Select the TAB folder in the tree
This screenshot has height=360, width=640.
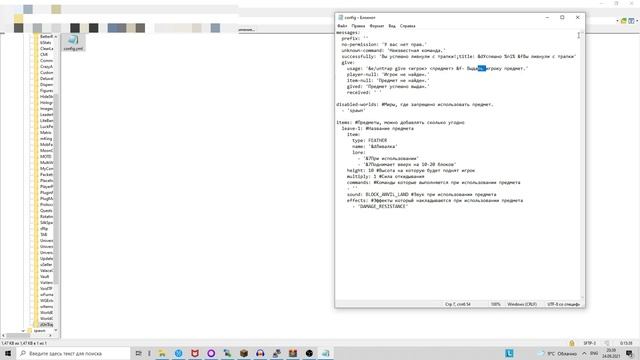44,234
